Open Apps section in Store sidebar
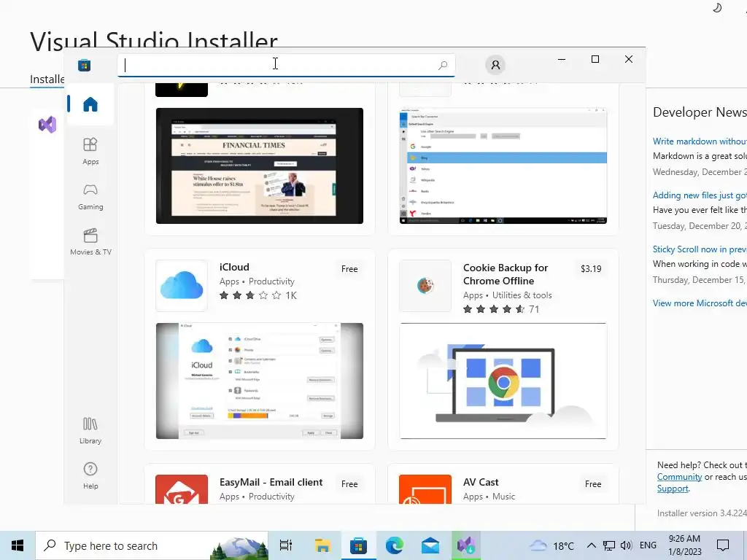 (90, 151)
